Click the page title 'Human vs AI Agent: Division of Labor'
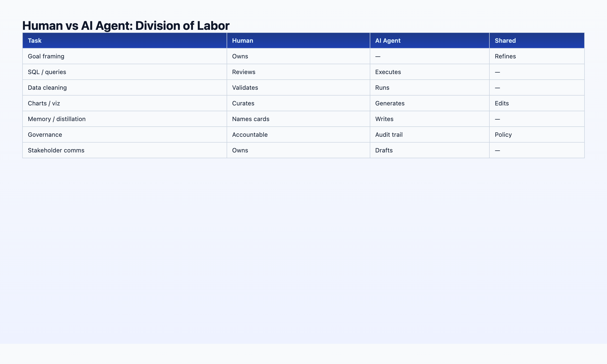The image size is (607, 364). click(x=126, y=26)
